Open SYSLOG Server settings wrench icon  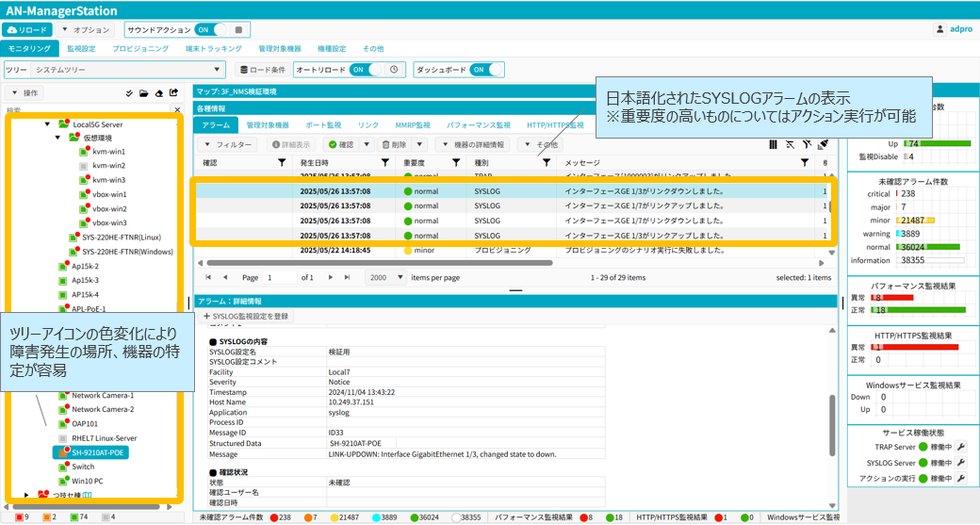click(961, 463)
